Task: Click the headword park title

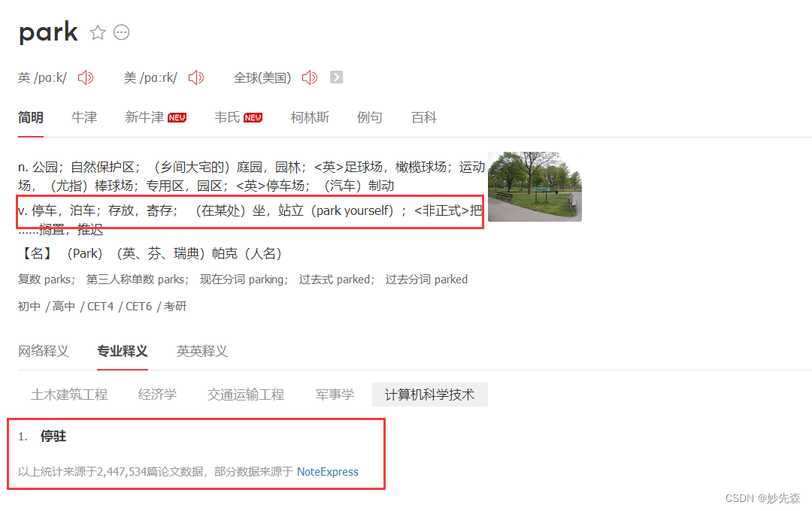Action: click(x=48, y=33)
